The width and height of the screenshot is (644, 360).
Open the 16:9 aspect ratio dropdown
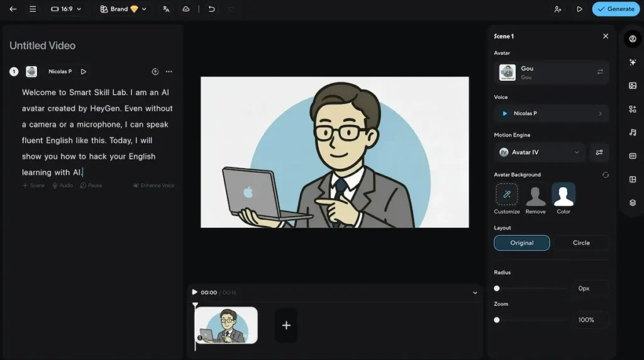click(x=66, y=9)
